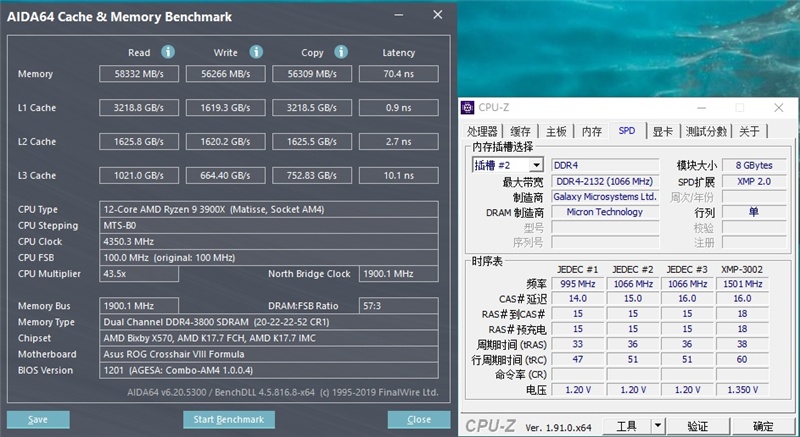The height and width of the screenshot is (437, 800).
Task: Click the CPU Clock field 4350.3 MHz
Action: pos(269,241)
